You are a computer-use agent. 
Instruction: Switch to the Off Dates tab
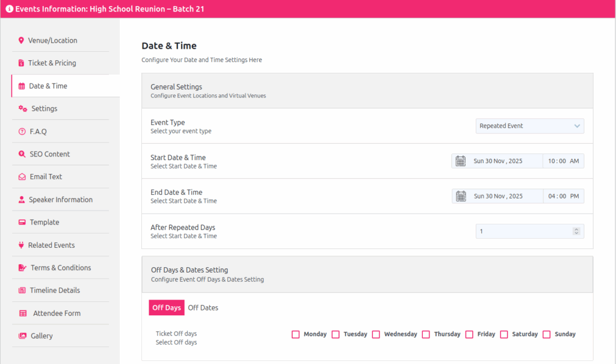pos(203,308)
